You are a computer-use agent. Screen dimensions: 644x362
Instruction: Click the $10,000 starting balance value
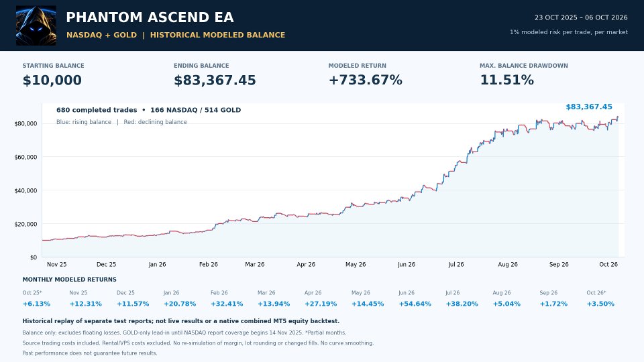pos(52,80)
